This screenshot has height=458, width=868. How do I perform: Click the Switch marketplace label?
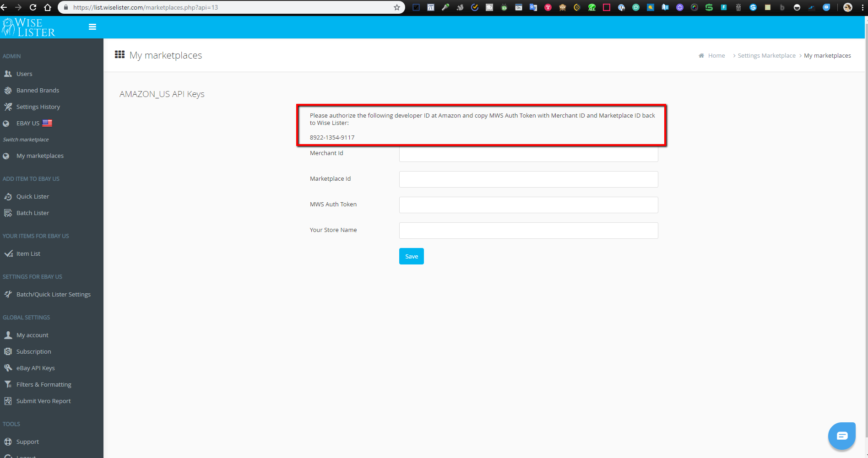[x=26, y=140]
